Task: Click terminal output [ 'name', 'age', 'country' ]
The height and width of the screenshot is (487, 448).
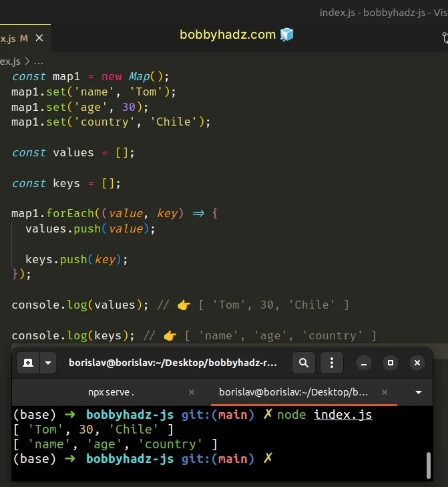Action: pyautogui.click(x=116, y=444)
